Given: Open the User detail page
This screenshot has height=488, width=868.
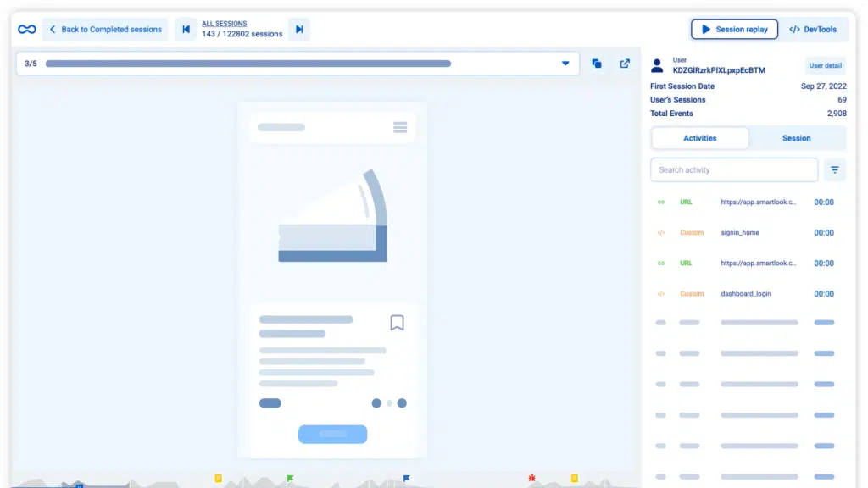Looking at the screenshot, I should pos(825,65).
